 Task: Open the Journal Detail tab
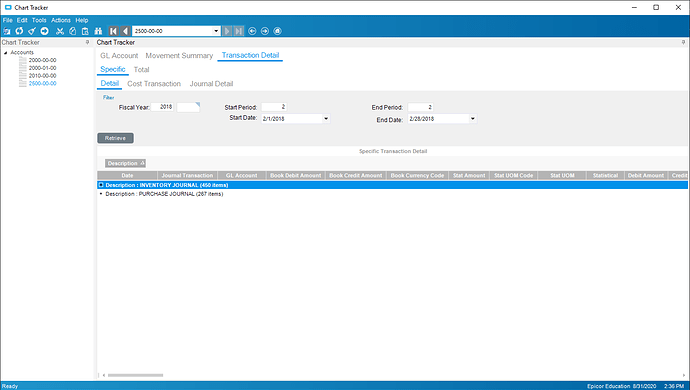pyautogui.click(x=211, y=84)
